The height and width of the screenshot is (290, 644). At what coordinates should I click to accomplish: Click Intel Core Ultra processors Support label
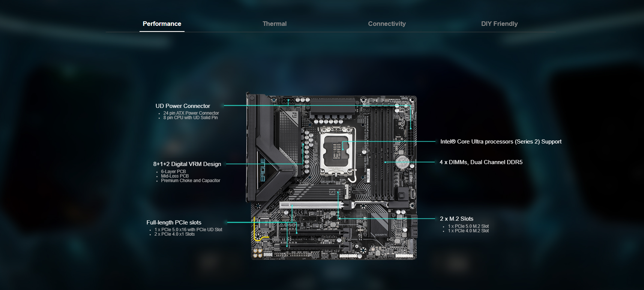501,142
